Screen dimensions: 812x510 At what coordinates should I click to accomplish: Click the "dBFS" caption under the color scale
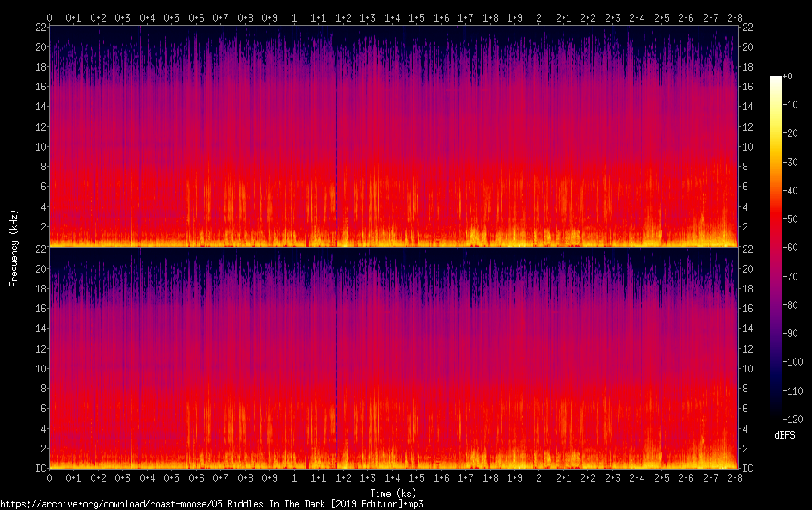[784, 435]
